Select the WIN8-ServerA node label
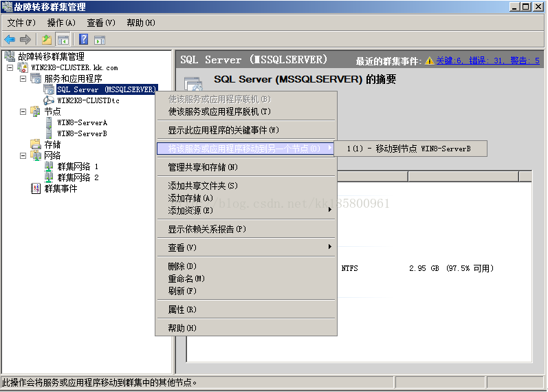 click(82, 122)
